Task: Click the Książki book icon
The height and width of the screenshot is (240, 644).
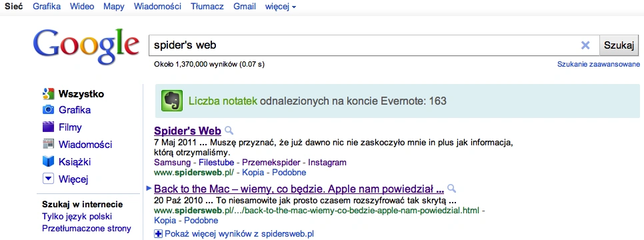Action: pyautogui.click(x=49, y=161)
